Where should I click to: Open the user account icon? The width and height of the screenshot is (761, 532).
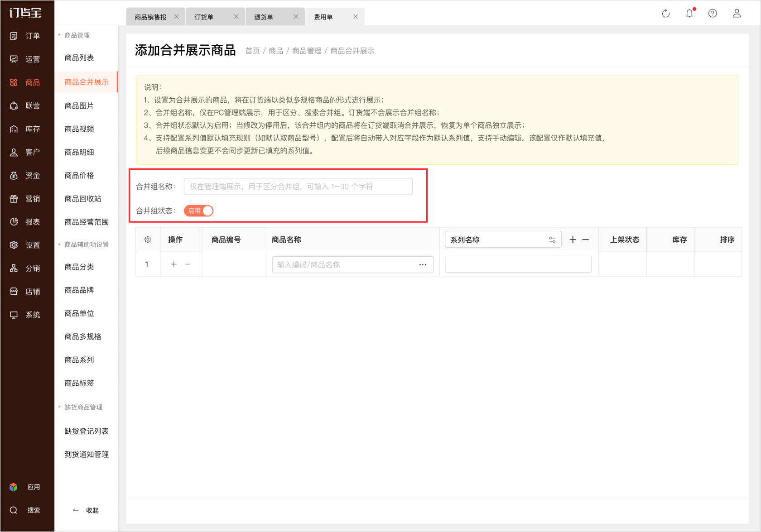click(x=737, y=14)
